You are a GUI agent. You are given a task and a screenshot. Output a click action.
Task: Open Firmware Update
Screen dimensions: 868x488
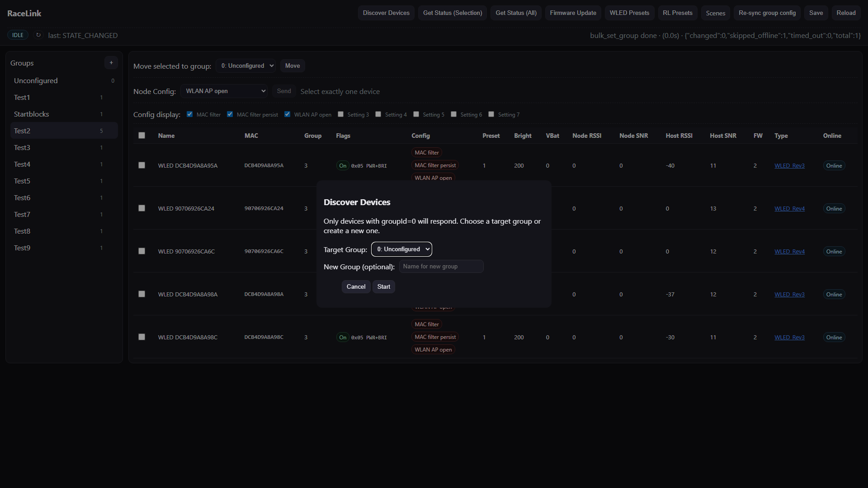(573, 13)
